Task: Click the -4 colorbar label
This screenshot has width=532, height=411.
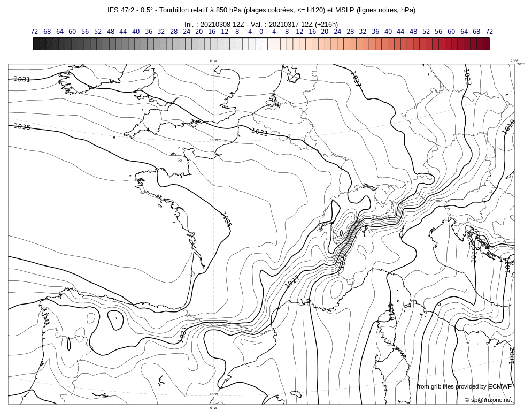Action: click(249, 32)
